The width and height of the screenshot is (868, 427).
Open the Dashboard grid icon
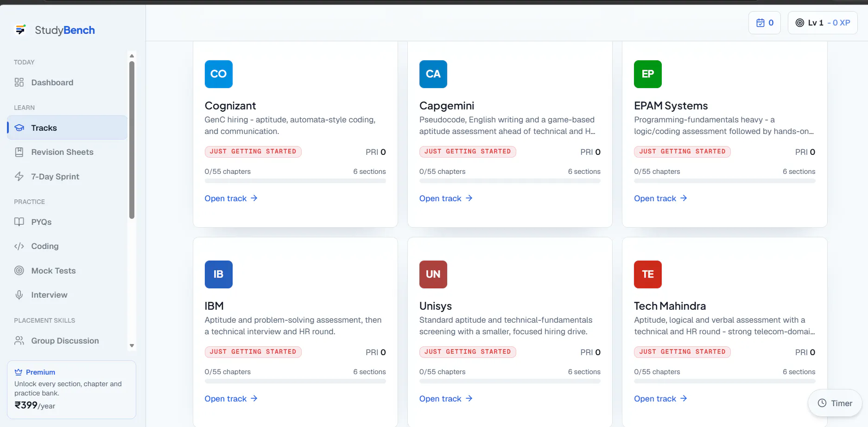pos(19,83)
